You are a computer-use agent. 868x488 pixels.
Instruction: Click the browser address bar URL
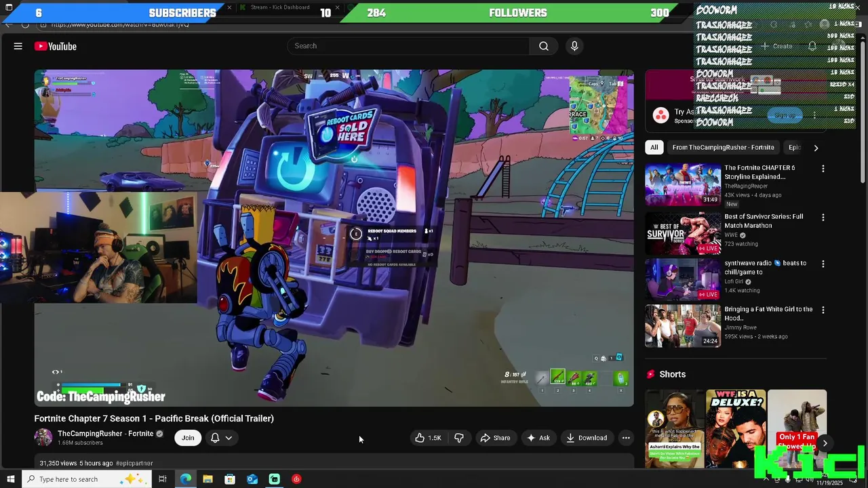point(120,24)
